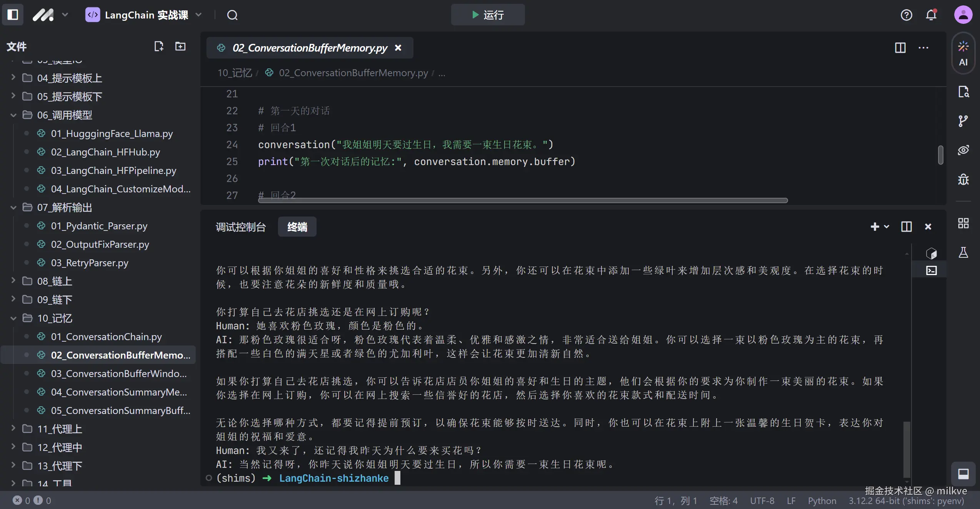This screenshot has height=509, width=980.
Task: Toggle the preview eye icon
Action: [x=963, y=150]
